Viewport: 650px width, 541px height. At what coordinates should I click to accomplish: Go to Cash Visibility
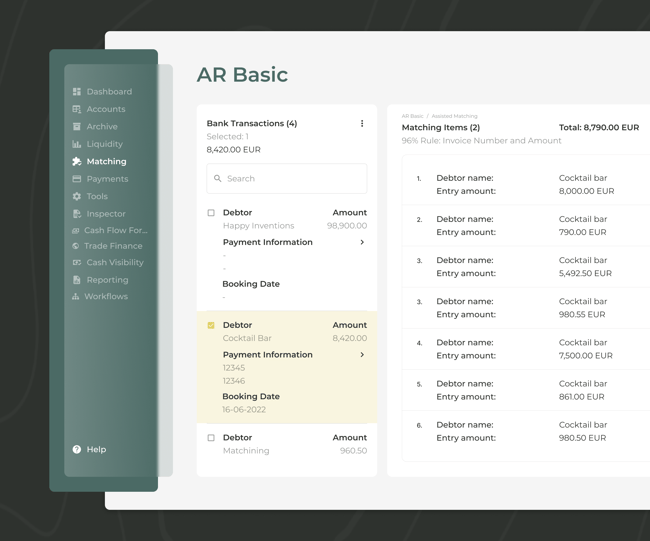(115, 262)
